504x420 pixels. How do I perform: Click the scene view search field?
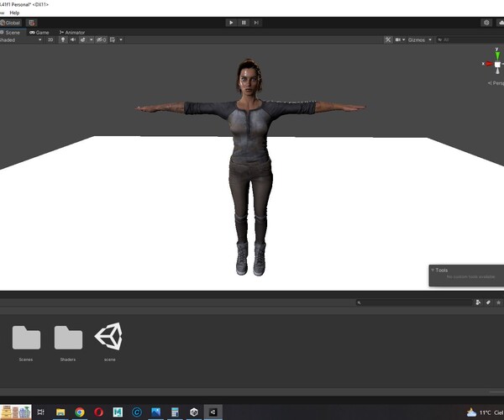[x=470, y=39]
